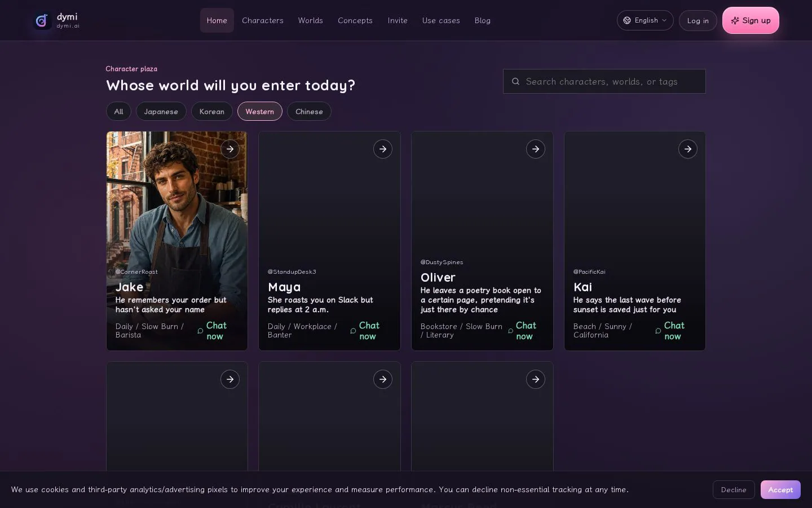This screenshot has height=508, width=812.
Task: Select the Korean filter chip
Action: pyautogui.click(x=212, y=111)
